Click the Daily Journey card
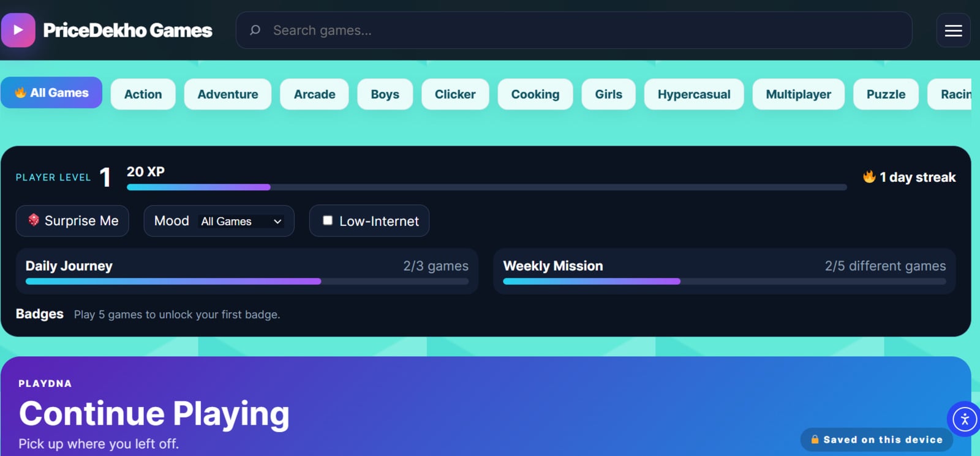The image size is (980, 456). point(247,271)
